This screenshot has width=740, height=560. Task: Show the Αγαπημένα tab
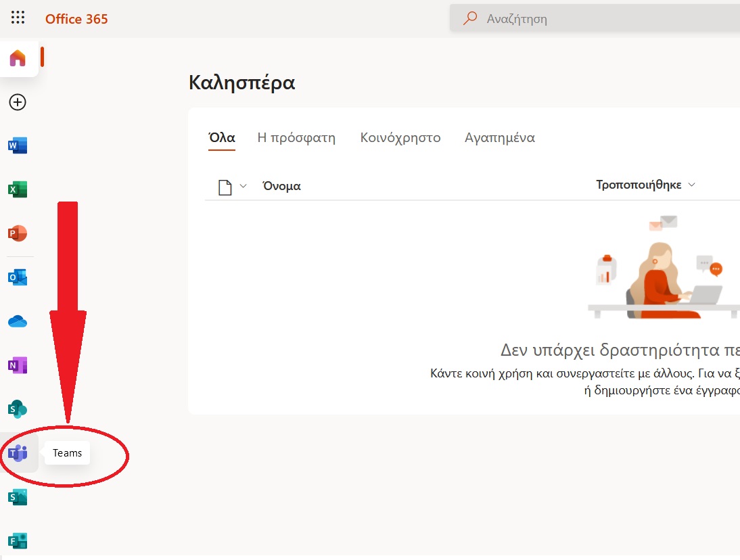pos(499,138)
